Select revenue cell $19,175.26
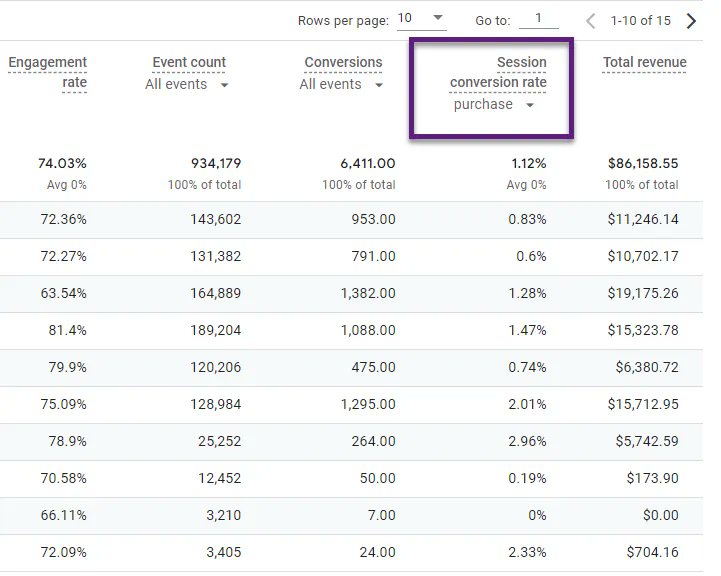721x576 pixels. click(x=643, y=293)
